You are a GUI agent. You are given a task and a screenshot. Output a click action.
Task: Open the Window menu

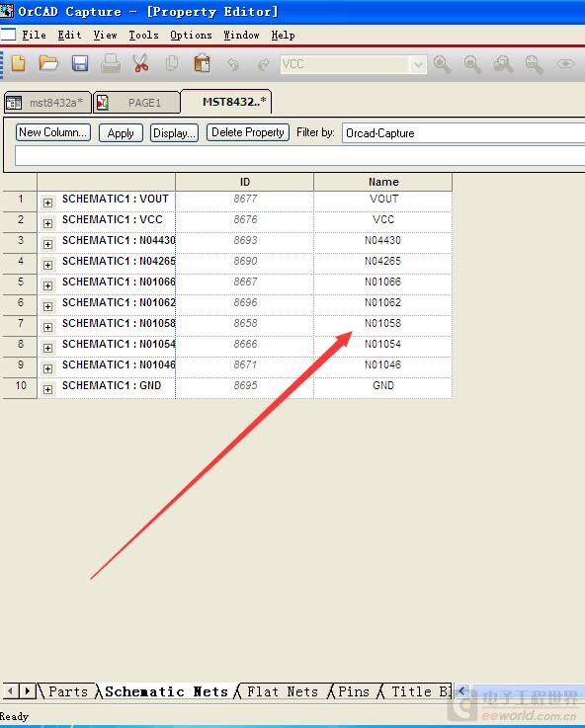[x=241, y=35]
